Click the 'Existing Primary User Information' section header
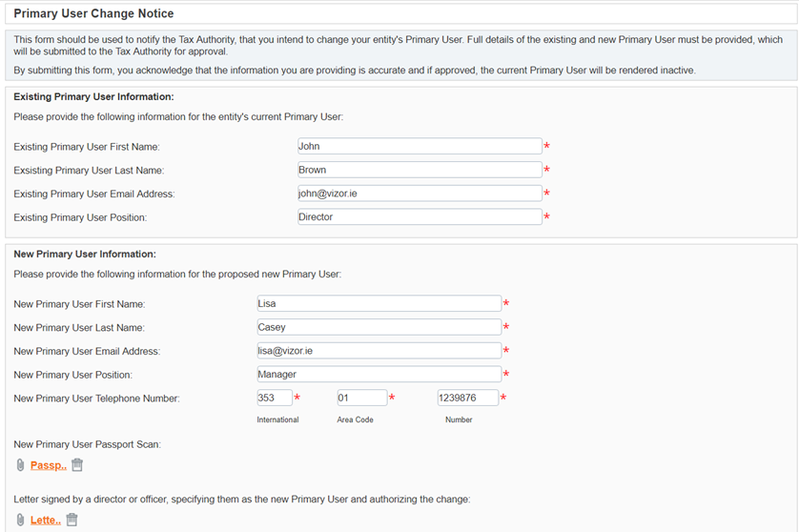Screen dimensions: 799x532 tap(93, 97)
